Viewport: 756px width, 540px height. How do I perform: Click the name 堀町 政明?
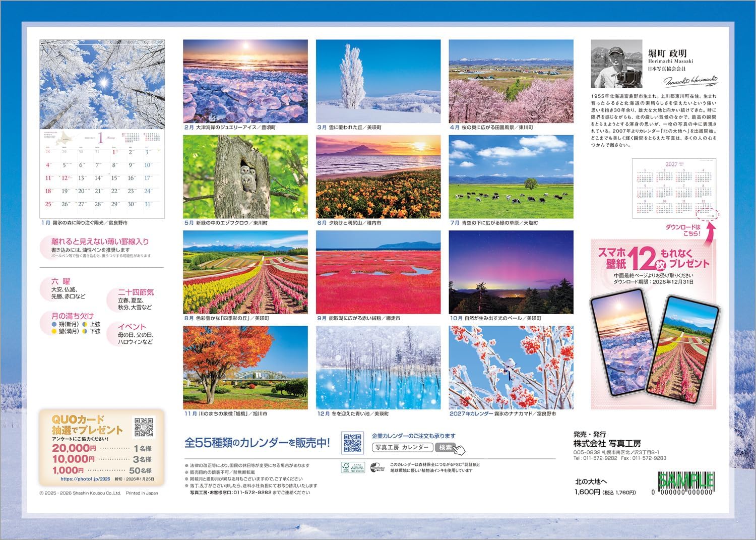[x=667, y=53]
